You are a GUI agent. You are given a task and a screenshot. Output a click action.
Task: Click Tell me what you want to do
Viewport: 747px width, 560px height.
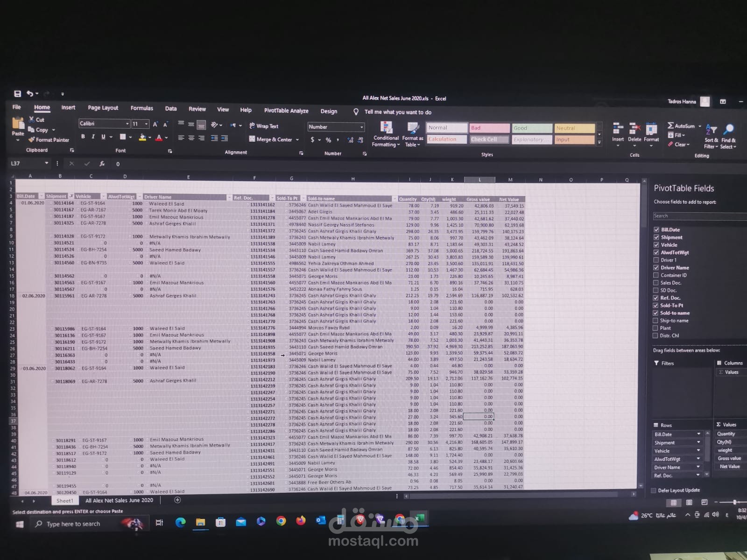tap(398, 112)
